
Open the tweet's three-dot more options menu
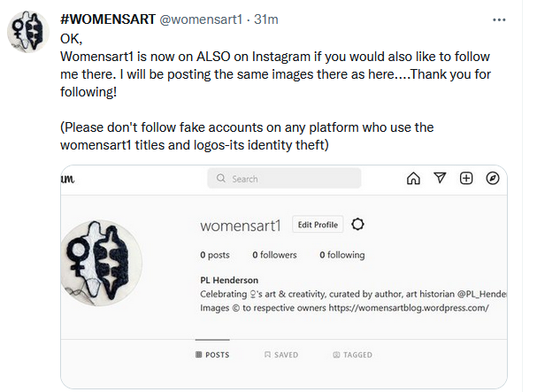coord(499,19)
